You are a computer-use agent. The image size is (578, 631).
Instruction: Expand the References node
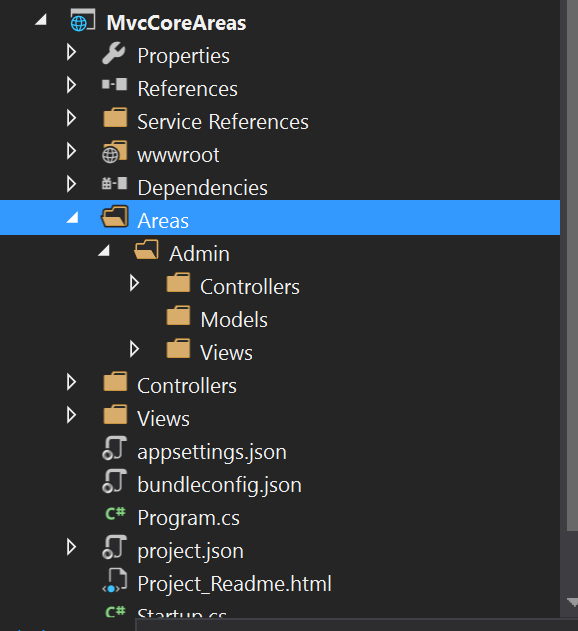(x=72, y=85)
